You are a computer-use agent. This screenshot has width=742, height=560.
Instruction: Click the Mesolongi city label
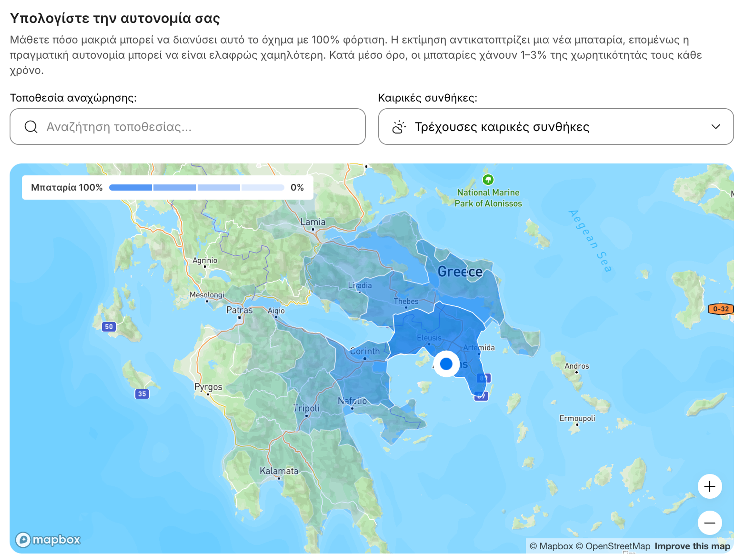tap(207, 295)
